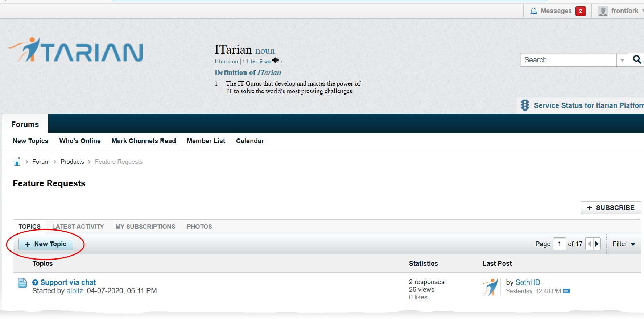This screenshot has width=644, height=319.
Task: Create a New Topic
Action: [46, 244]
